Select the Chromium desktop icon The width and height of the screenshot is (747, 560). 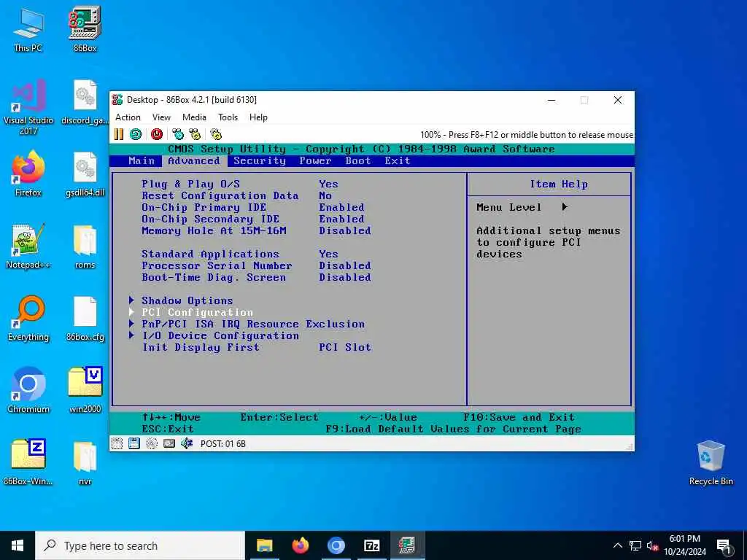point(28,391)
